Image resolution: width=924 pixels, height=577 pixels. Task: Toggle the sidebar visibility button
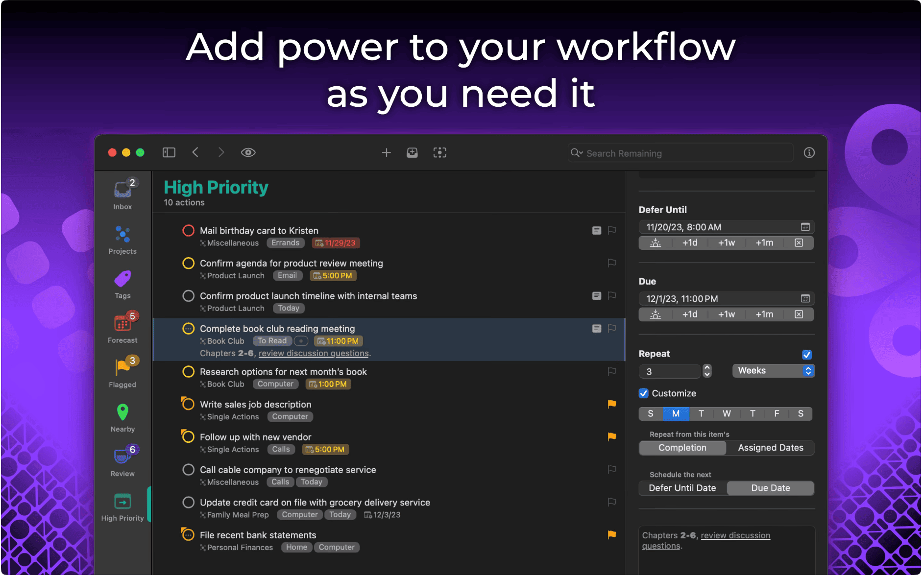click(169, 153)
